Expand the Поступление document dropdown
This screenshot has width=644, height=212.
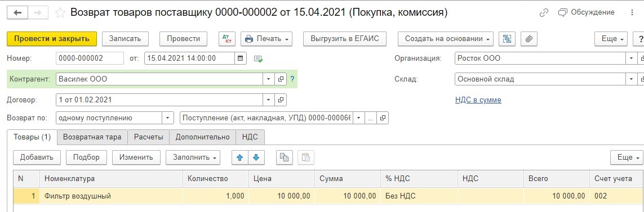358,118
